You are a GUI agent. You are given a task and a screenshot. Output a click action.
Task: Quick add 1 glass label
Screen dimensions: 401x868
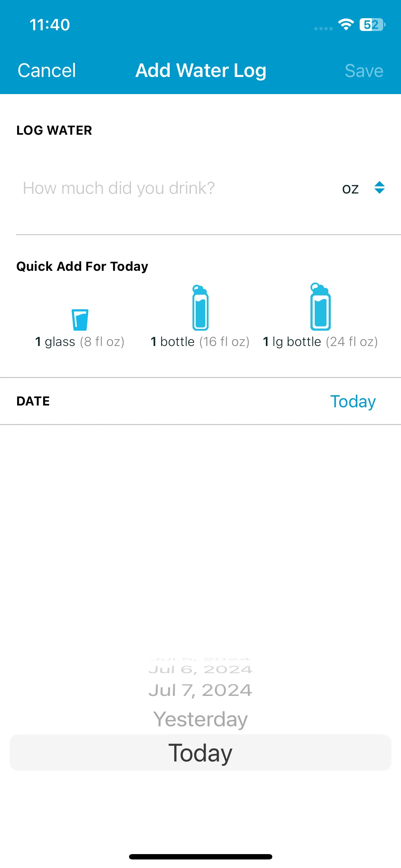tap(80, 342)
